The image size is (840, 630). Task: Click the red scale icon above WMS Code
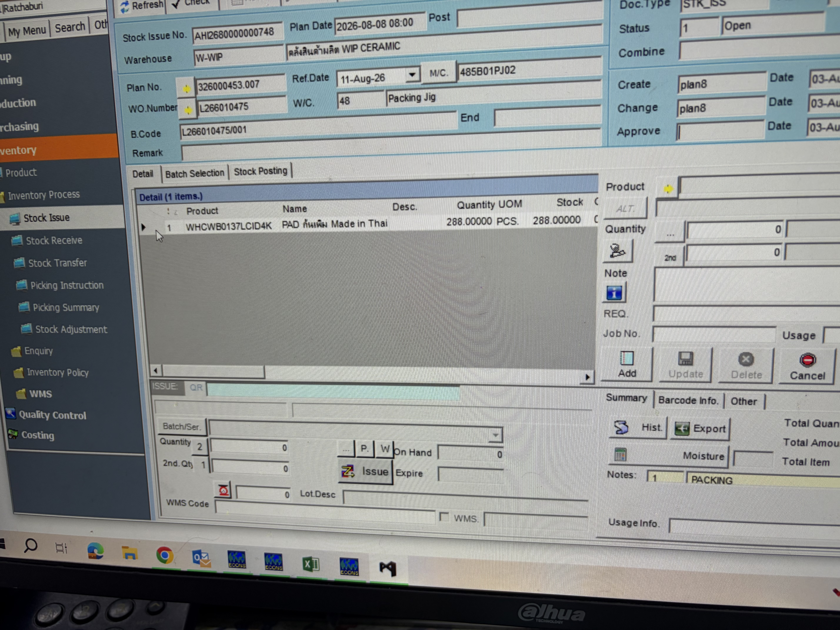(223, 491)
